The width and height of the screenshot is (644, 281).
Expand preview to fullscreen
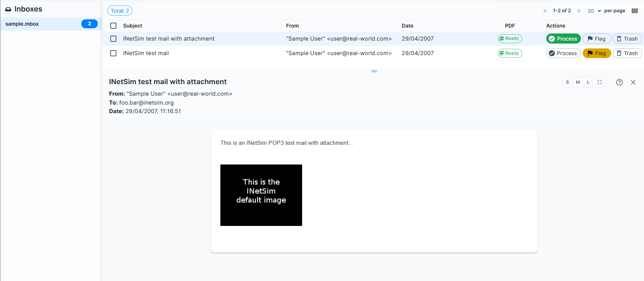pos(599,82)
